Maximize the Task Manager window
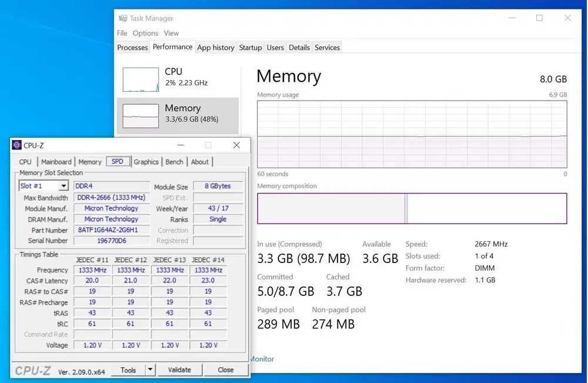 pos(539,18)
